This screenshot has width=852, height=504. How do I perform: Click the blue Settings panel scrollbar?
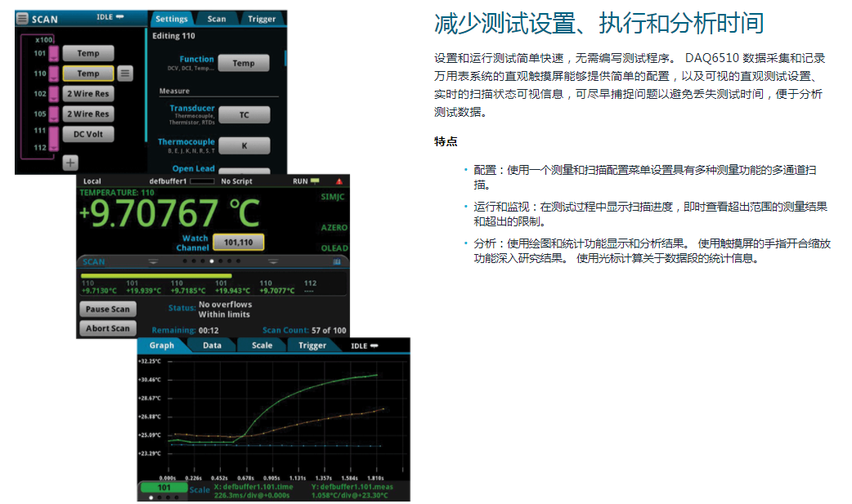pyautogui.click(x=285, y=59)
